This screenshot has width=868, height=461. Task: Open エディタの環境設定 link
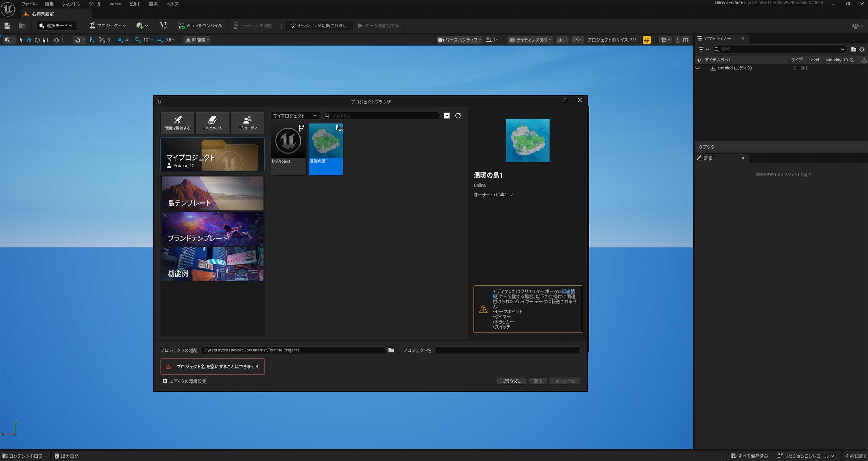tap(184, 381)
